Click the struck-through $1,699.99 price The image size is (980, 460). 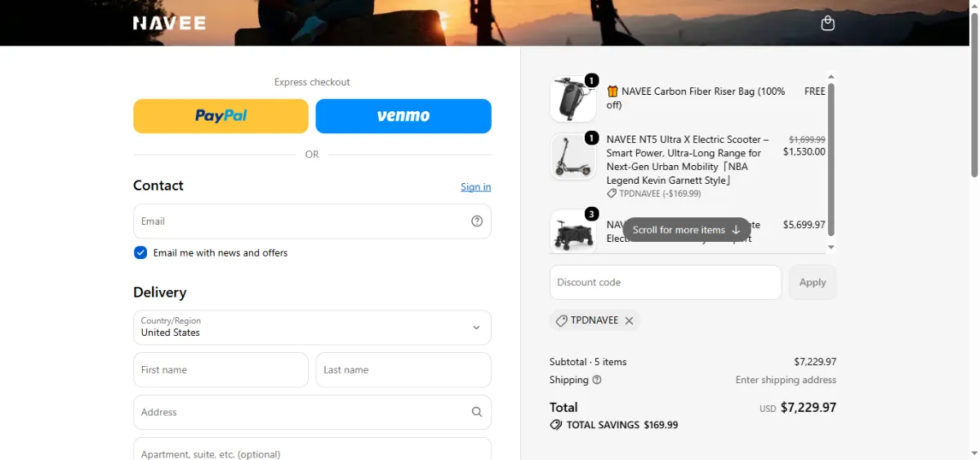tap(807, 140)
